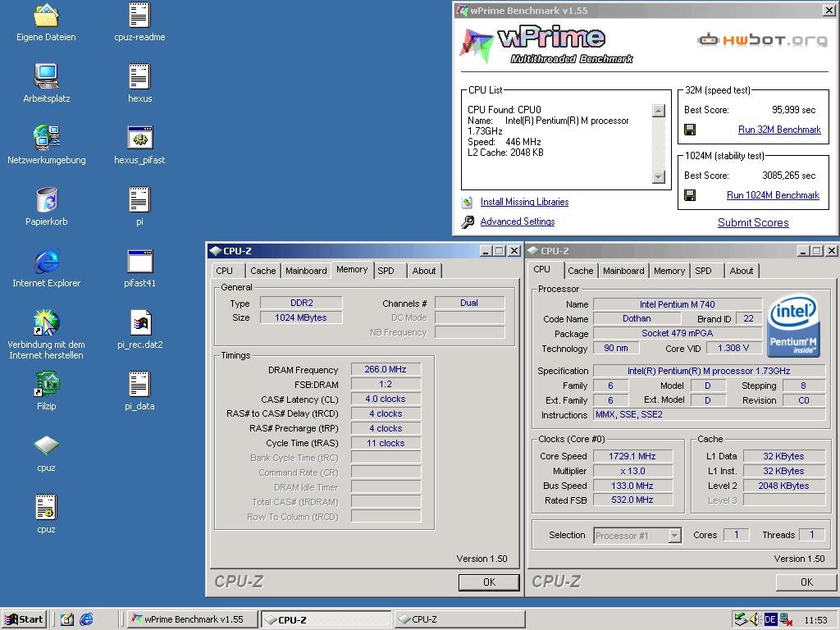Image resolution: width=840 pixels, height=630 pixels.
Task: Click the Intel Pentium M 740 name field
Action: click(x=677, y=304)
